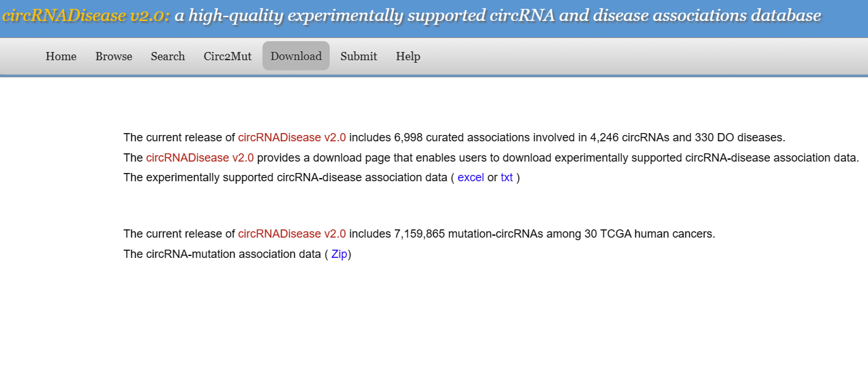This screenshot has height=384, width=868.
Task: Go to the Home page
Action: [x=61, y=56]
